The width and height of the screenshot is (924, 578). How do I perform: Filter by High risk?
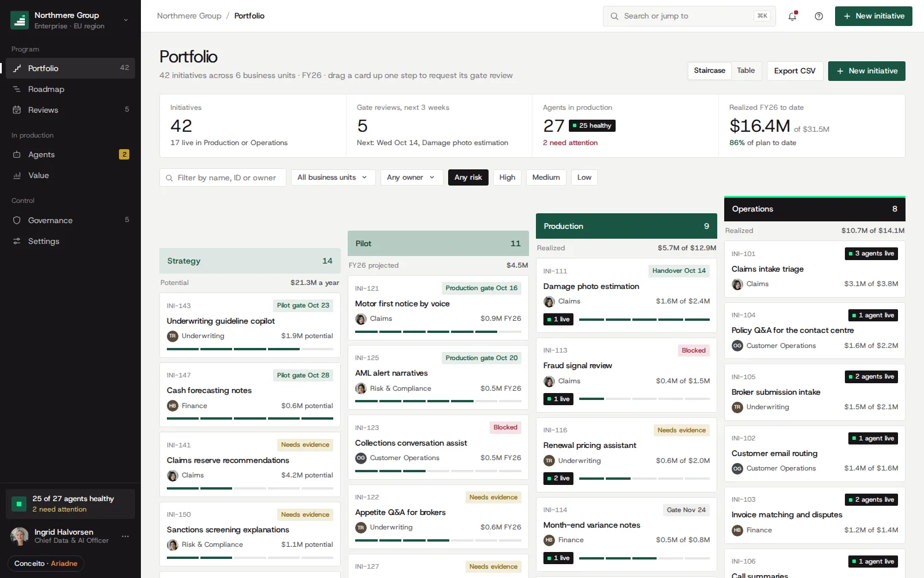point(507,177)
